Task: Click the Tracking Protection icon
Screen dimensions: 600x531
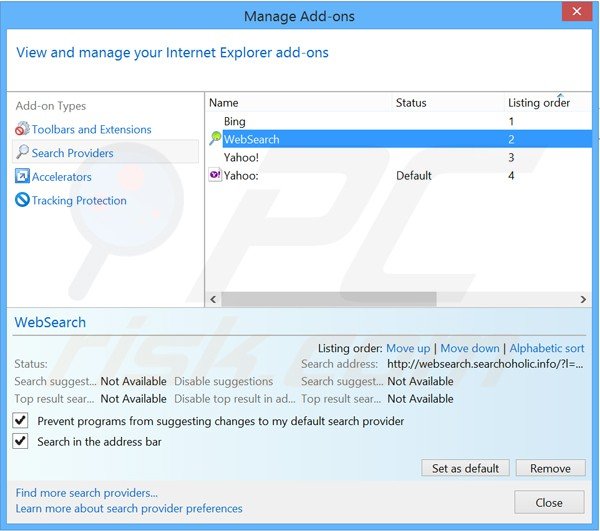Action: [22, 200]
